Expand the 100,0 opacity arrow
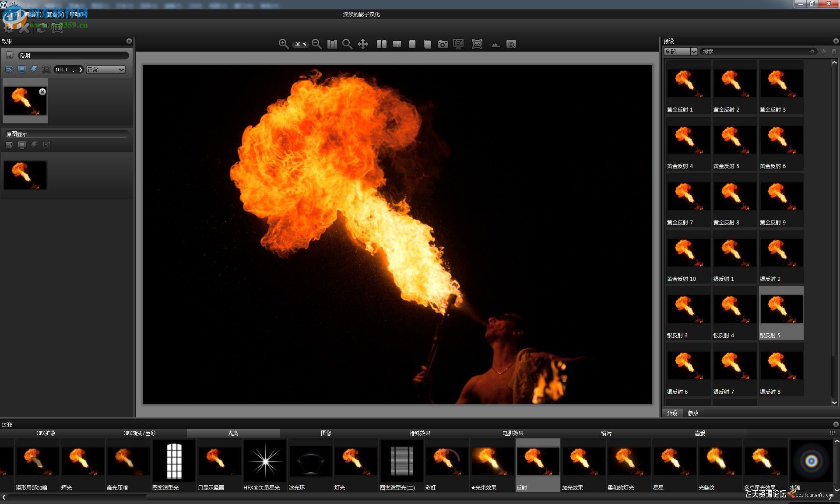 point(81,70)
